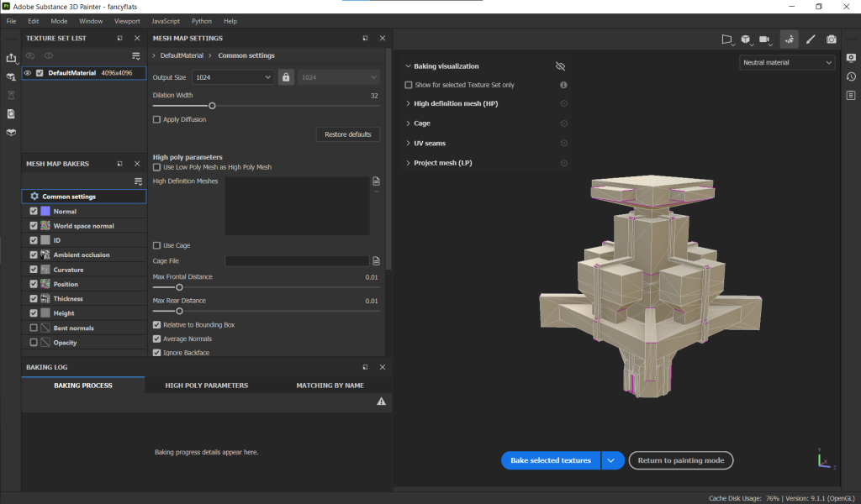Click the baking log warning triangle icon
The height and width of the screenshot is (504, 861).
[381, 402]
